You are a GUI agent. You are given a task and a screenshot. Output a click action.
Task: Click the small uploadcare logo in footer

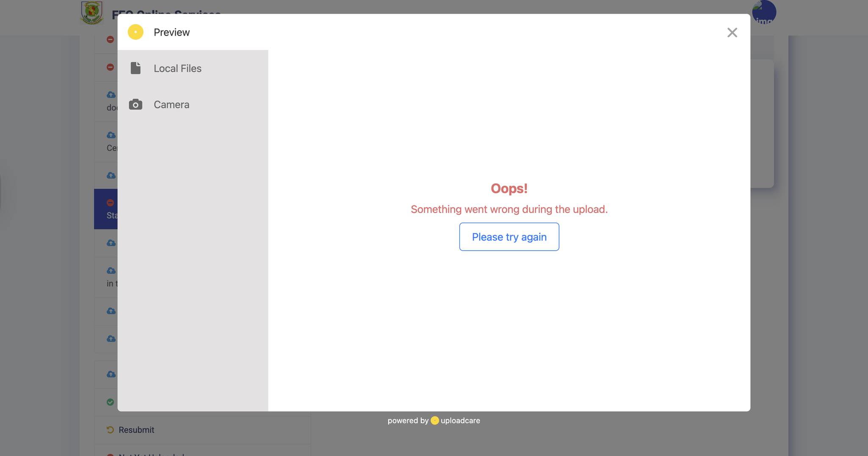[x=435, y=420]
